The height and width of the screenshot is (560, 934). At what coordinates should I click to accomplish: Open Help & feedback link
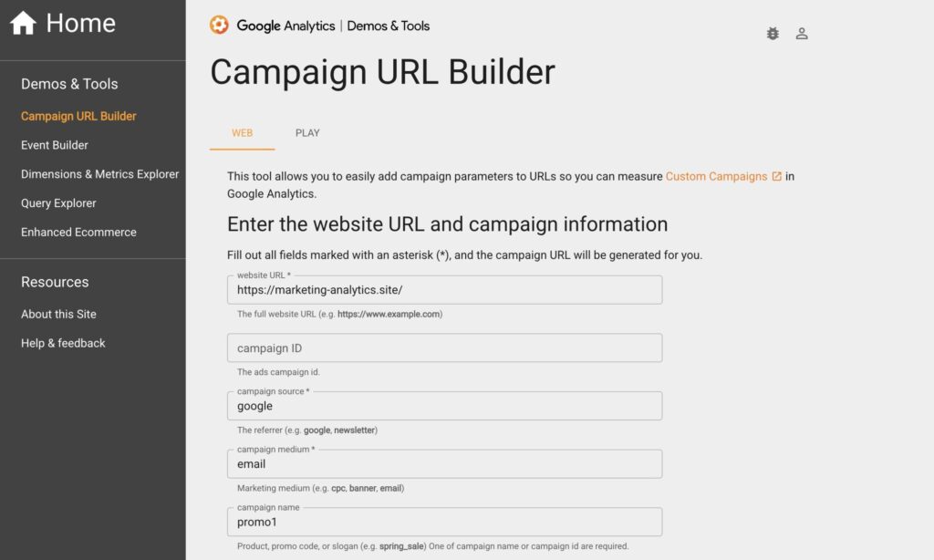click(63, 343)
